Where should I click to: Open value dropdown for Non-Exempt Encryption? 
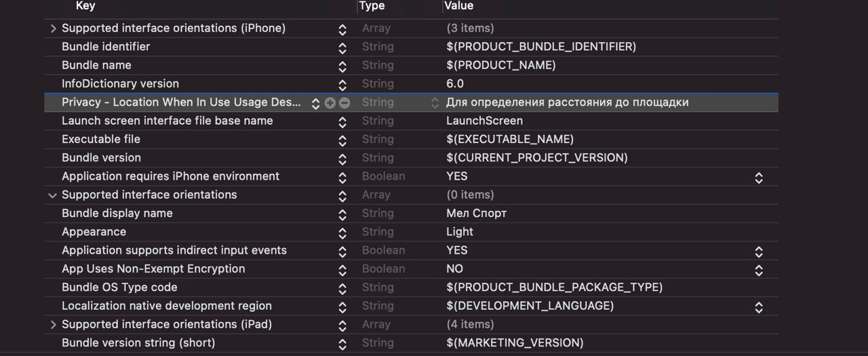(x=759, y=270)
